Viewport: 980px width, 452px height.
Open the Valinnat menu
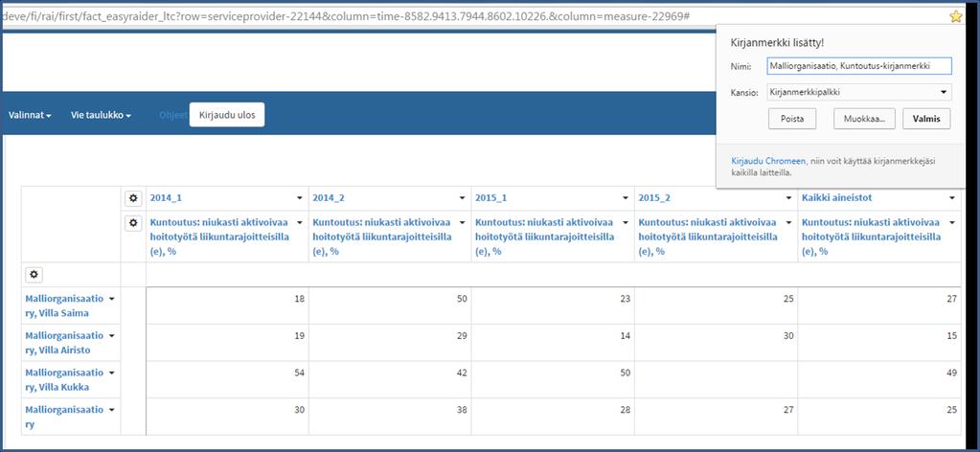click(30, 115)
